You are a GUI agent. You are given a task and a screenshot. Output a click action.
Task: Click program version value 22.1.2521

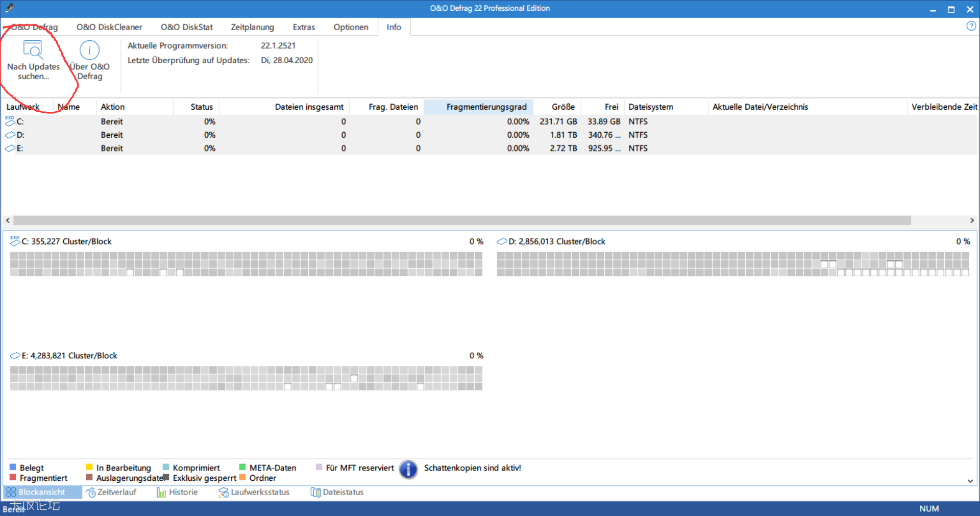278,45
